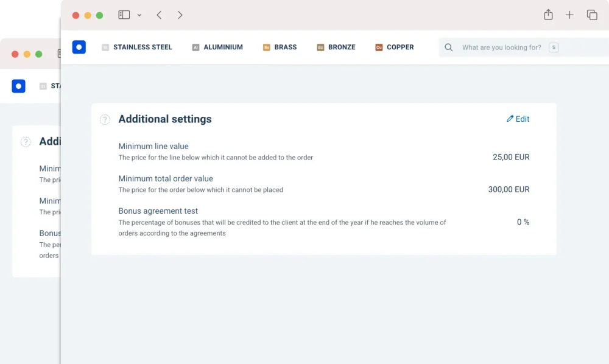Toggle the Safari sidebar panel
609x364 pixels.
[x=125, y=15]
